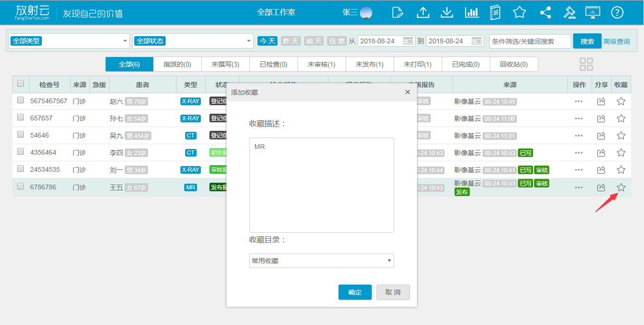Viewport: 644px width, 325px height.
Task: Click the share nodes icon in header
Action: [x=545, y=12]
